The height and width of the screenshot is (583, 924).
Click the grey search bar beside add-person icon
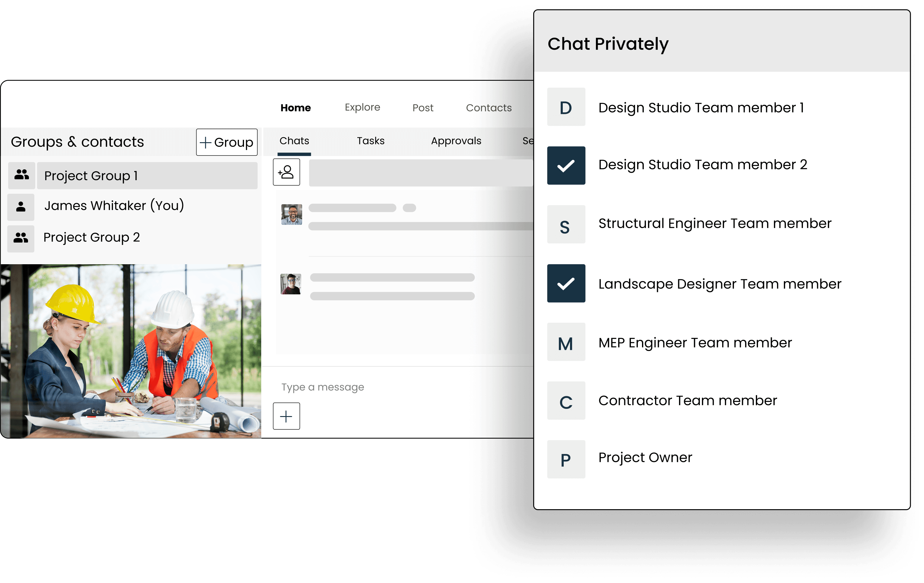coord(421,173)
